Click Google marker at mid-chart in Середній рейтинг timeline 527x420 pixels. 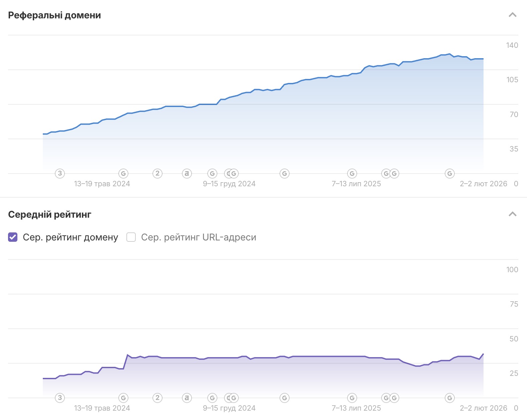(x=285, y=398)
